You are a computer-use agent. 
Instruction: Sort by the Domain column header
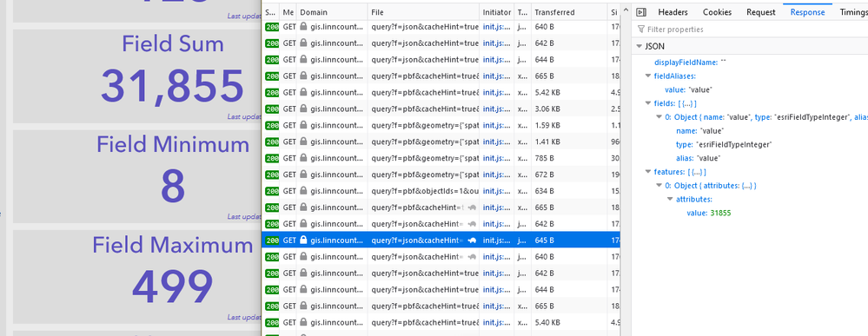coord(331,12)
